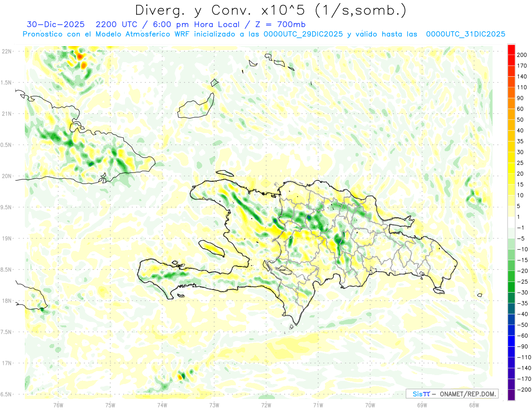Click the 8.5N latitude label
Screen dimensions: 532x411
[x=6, y=270]
